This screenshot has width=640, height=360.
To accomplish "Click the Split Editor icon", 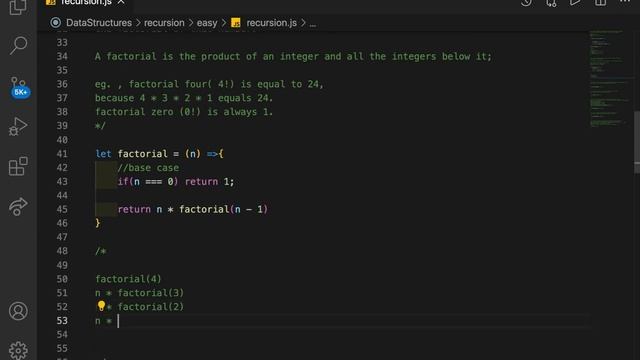I will (x=600, y=3).
